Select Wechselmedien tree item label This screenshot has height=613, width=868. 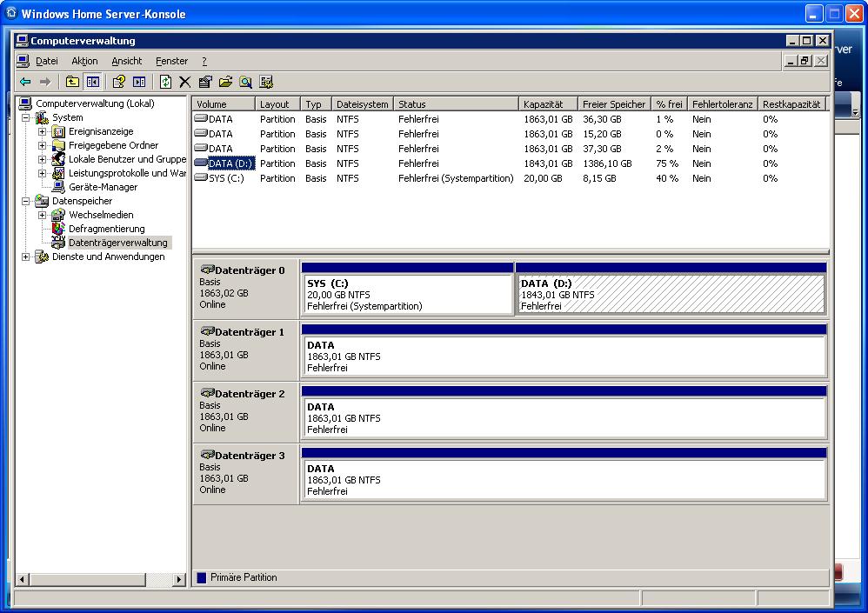point(101,215)
